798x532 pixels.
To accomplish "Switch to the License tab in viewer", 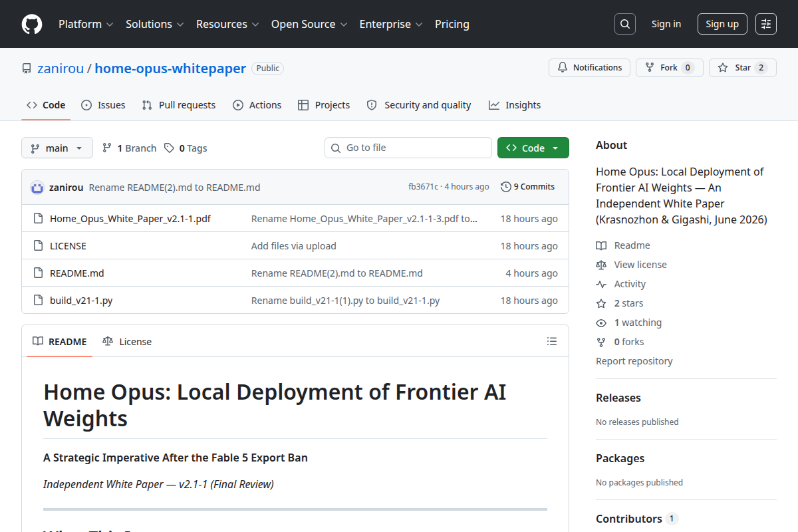I will (127, 341).
